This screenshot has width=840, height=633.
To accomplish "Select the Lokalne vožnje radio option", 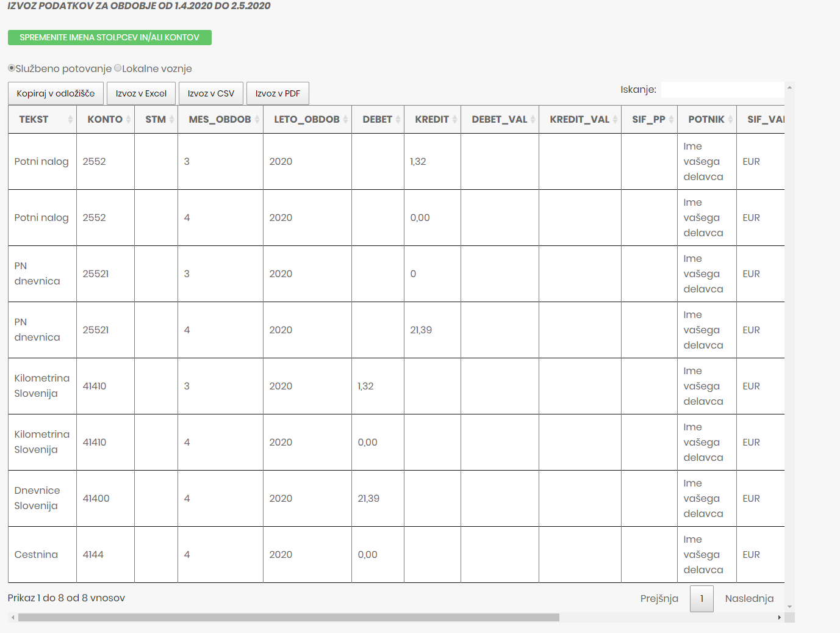I will point(118,68).
